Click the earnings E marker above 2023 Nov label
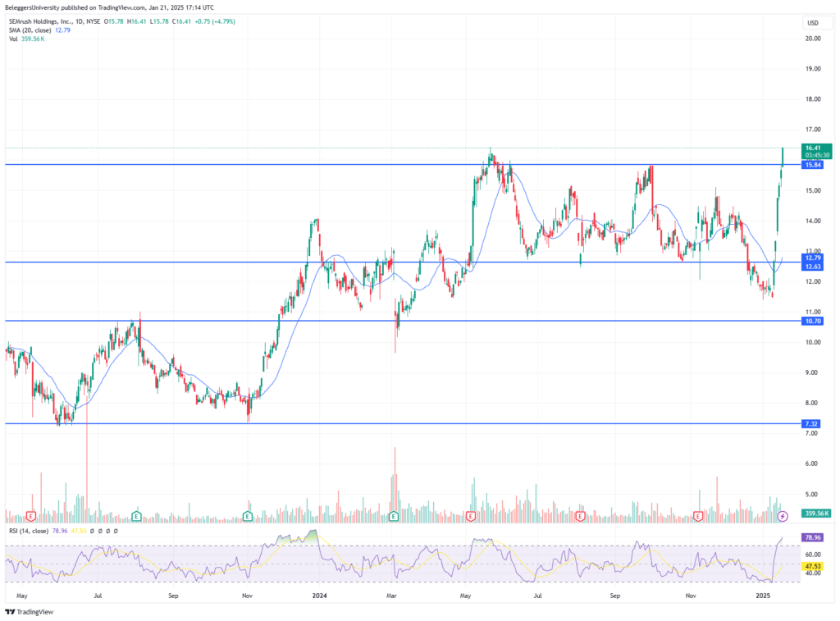This screenshot has width=840, height=621. point(248,517)
